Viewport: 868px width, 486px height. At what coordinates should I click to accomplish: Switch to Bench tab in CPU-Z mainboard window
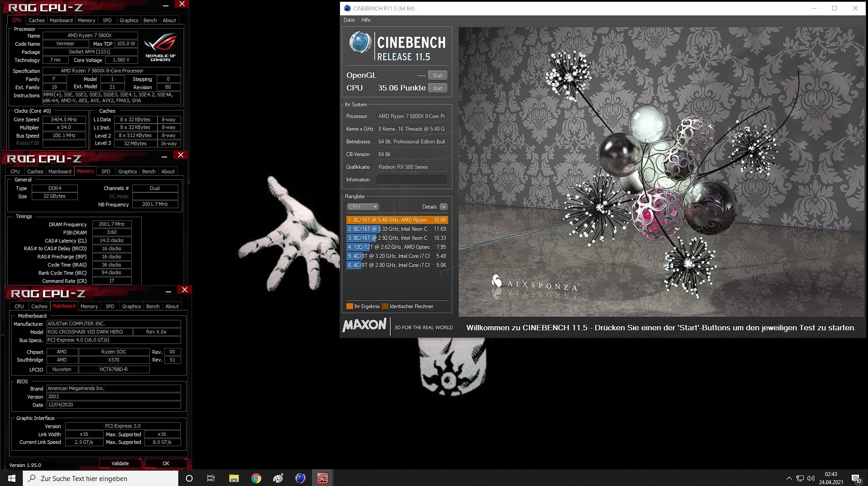click(153, 306)
